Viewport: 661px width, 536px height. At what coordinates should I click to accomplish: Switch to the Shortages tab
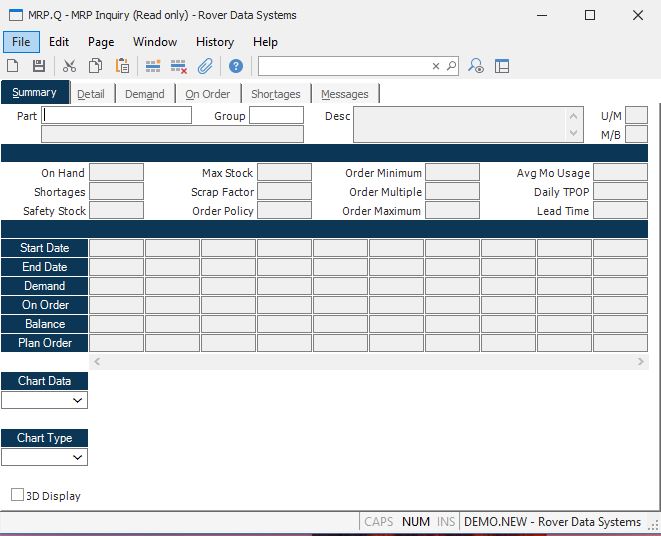(275, 94)
